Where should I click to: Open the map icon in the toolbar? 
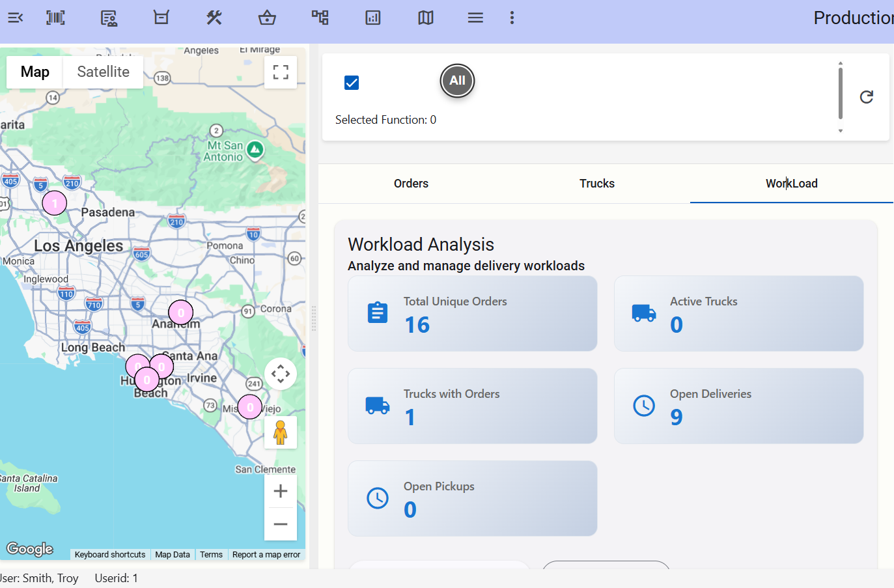425,18
